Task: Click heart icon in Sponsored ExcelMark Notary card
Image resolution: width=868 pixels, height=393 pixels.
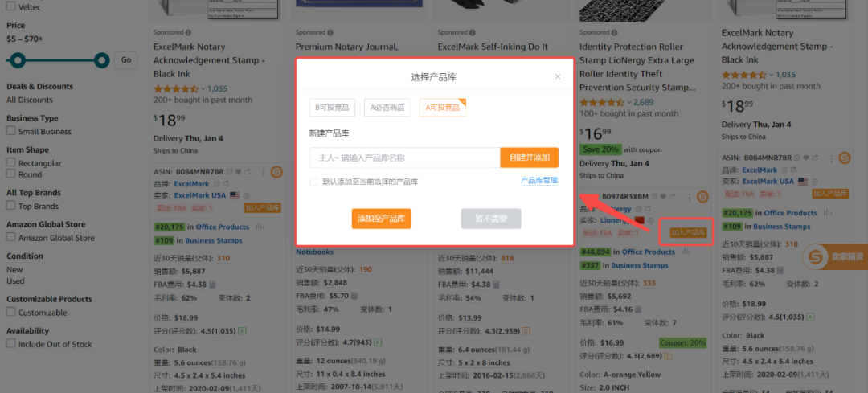Action: (238, 172)
